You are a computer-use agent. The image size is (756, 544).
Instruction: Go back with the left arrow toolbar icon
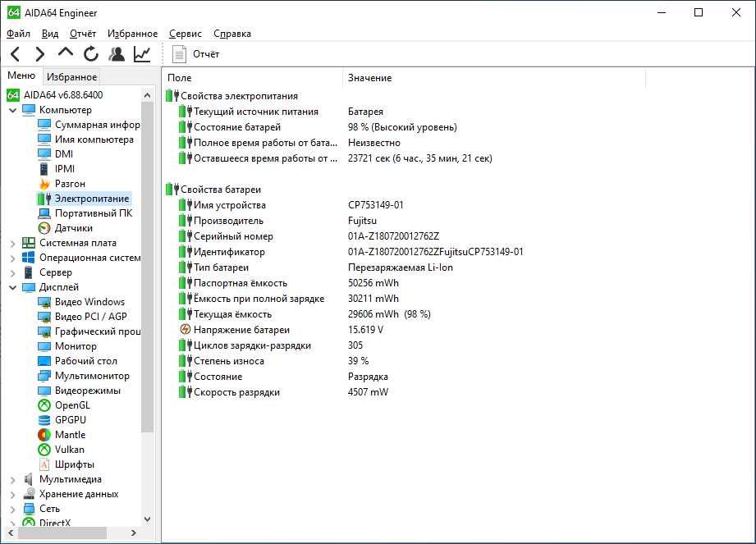pyautogui.click(x=16, y=54)
